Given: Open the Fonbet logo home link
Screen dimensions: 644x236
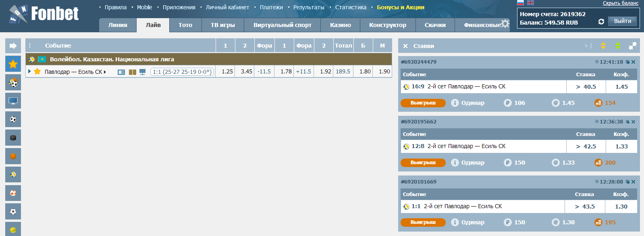Looking at the screenshot, I should click(44, 14).
